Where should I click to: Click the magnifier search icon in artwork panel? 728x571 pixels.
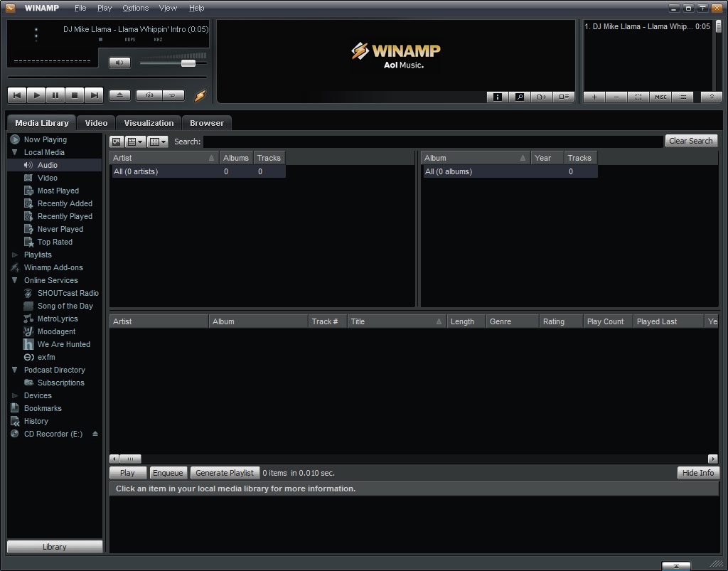pos(520,97)
